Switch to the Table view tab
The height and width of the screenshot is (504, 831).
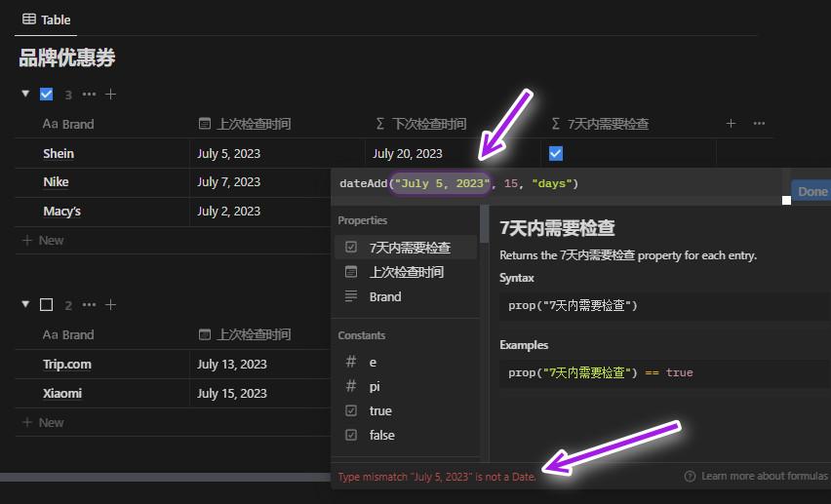[46, 19]
